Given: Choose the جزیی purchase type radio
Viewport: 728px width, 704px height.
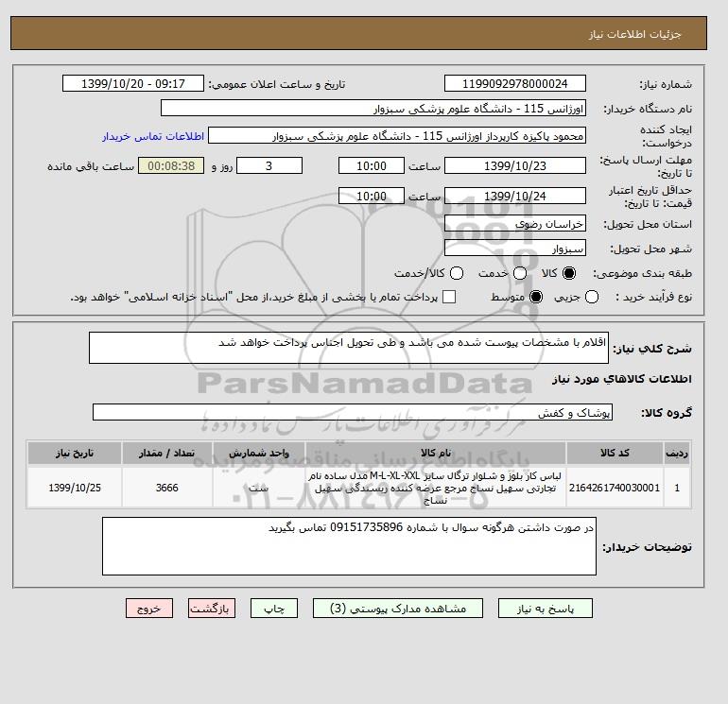Looking at the screenshot, I should coord(592,297).
